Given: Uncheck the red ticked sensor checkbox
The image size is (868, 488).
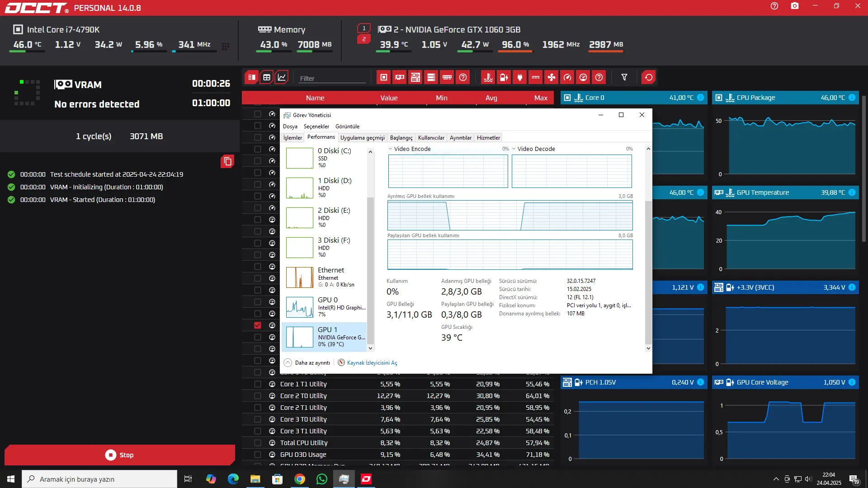Looking at the screenshot, I should [x=258, y=325].
